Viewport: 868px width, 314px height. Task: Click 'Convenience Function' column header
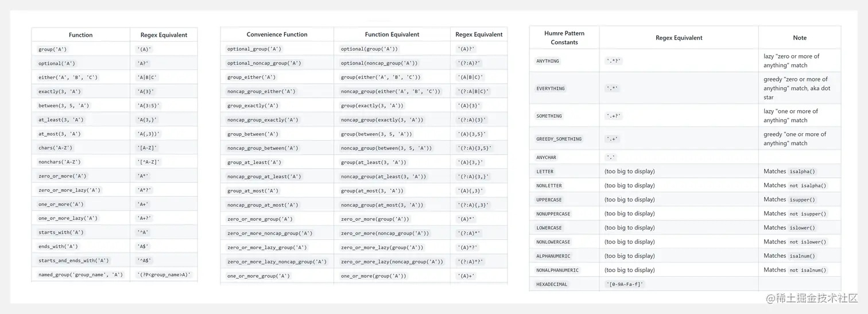277,34
